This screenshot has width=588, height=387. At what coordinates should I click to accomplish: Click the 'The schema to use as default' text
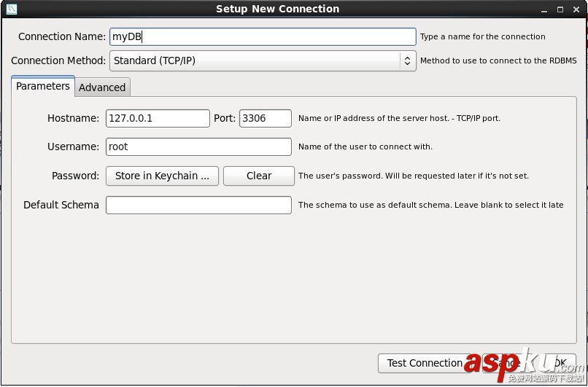point(431,205)
